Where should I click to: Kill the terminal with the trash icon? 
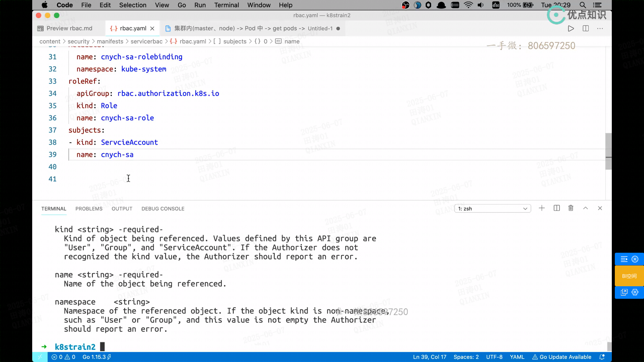571,208
